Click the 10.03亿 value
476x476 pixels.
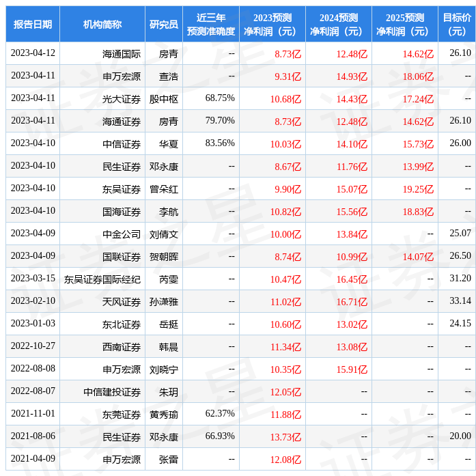[x=285, y=144]
